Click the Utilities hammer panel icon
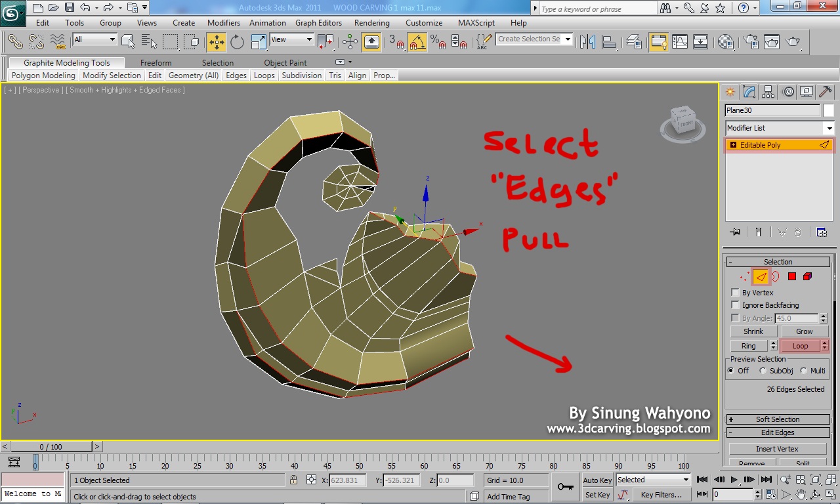840x504 pixels. (x=825, y=91)
